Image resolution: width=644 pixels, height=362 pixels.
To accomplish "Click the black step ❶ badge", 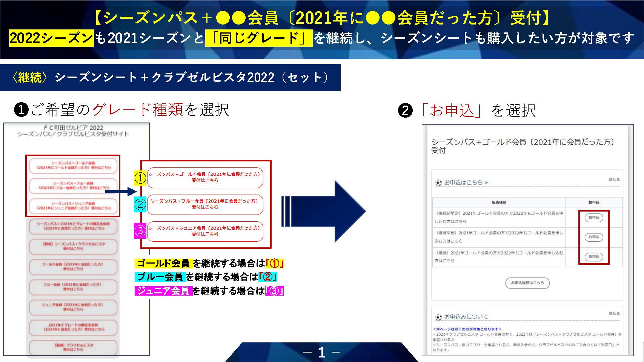I will 21,110.
